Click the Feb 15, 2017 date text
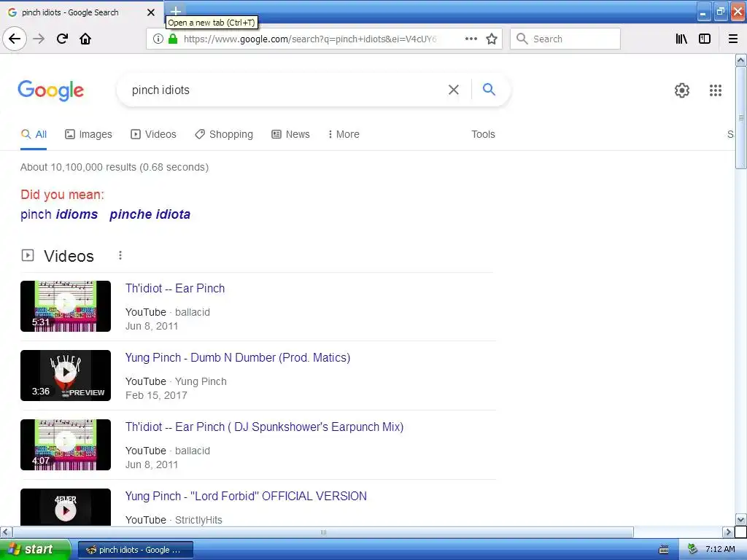This screenshot has height=560, width=747. pos(156,395)
